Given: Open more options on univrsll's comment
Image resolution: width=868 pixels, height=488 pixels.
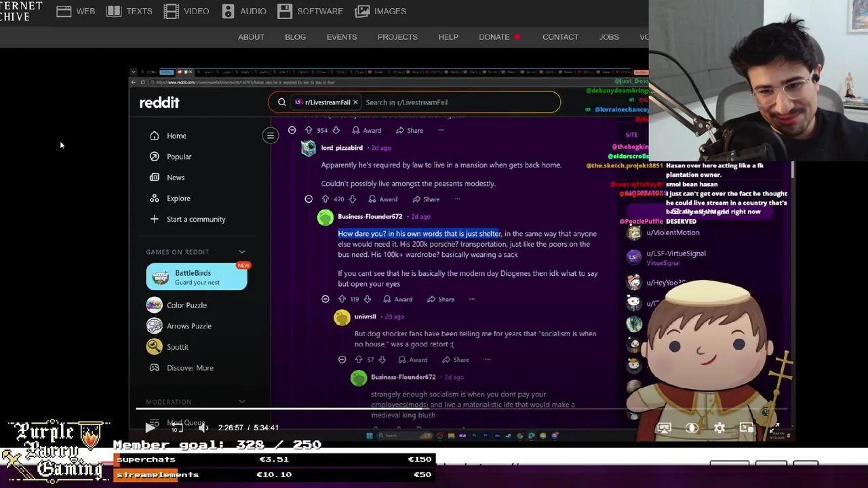Looking at the screenshot, I should 487,360.
